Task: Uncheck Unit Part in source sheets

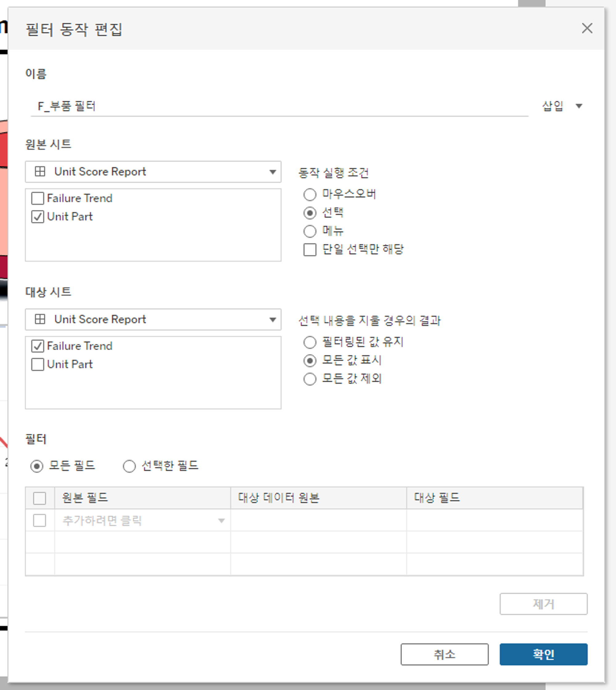Action: (38, 217)
